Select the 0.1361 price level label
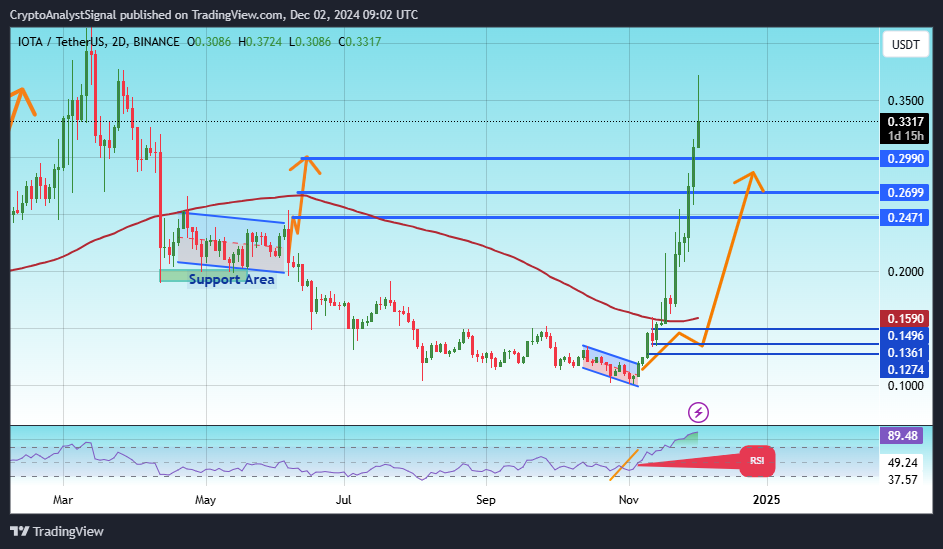This screenshot has height=549, width=943. (905, 352)
